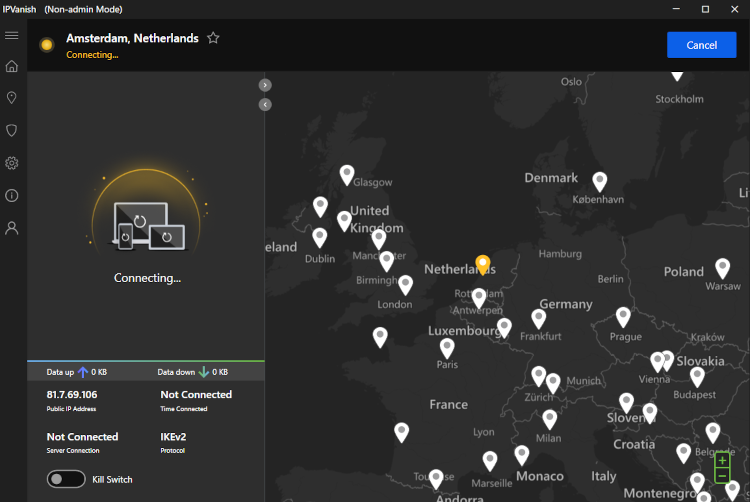Select the Birmingham map pin
This screenshot has width=750, height=502.
point(386,261)
